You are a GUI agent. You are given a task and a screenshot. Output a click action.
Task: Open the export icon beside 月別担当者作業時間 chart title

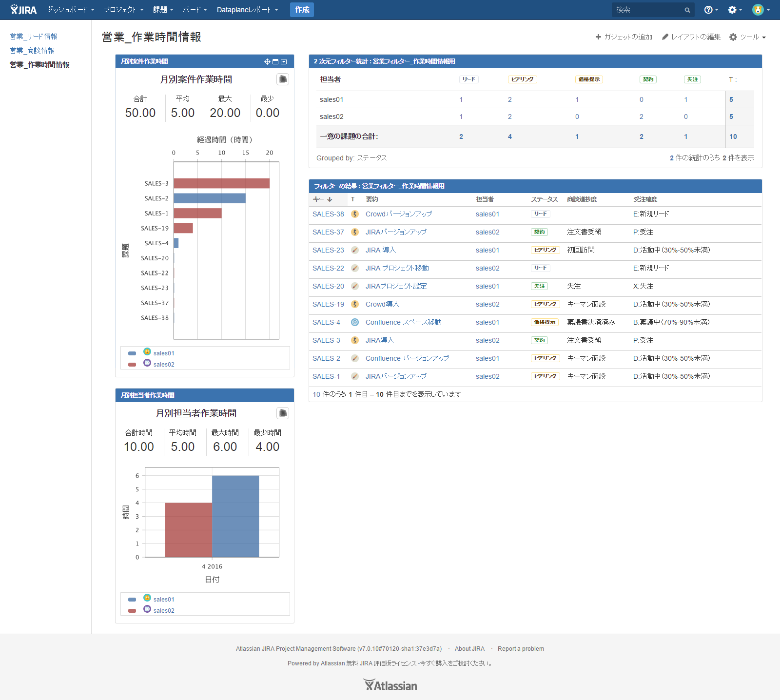pyautogui.click(x=283, y=413)
